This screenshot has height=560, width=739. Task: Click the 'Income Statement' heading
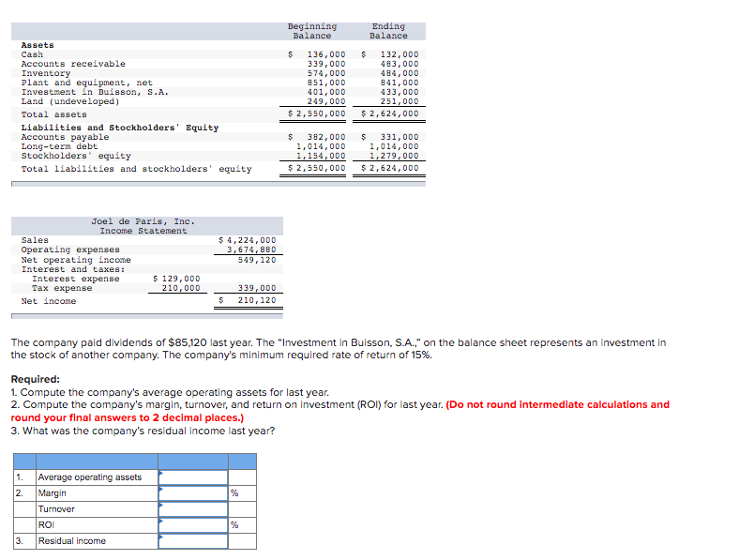click(x=143, y=231)
